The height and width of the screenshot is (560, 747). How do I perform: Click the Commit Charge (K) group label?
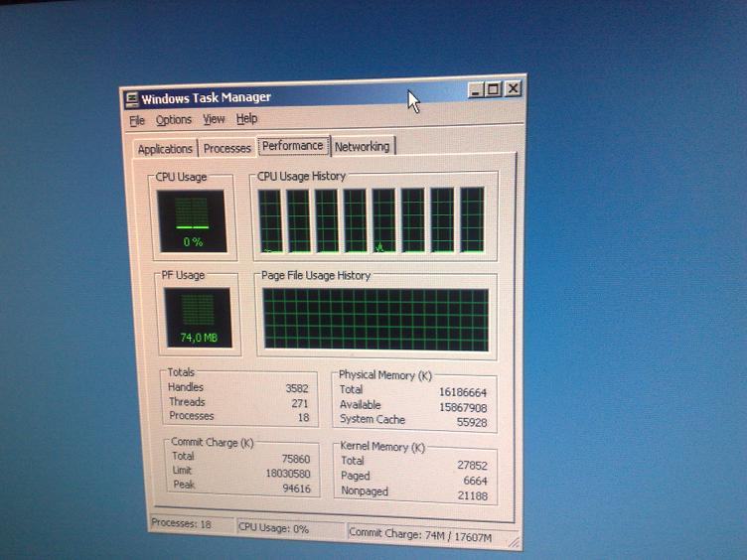[212, 443]
